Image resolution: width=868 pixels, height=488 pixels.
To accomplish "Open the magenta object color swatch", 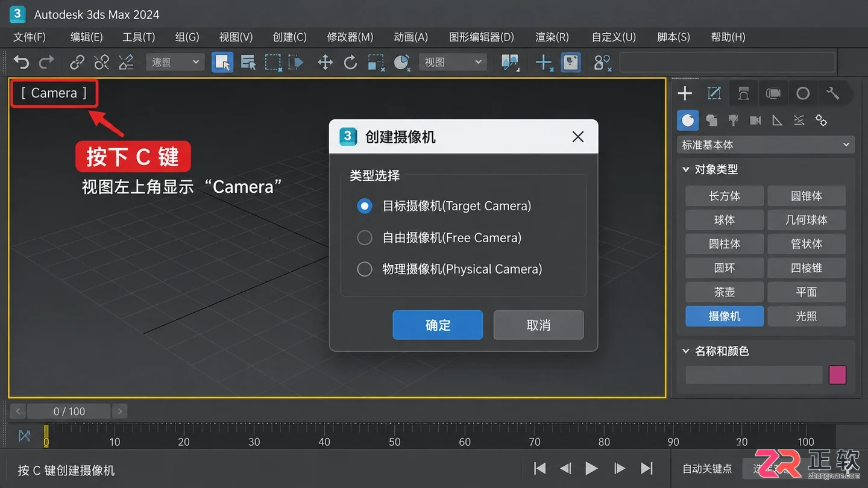I will (838, 375).
